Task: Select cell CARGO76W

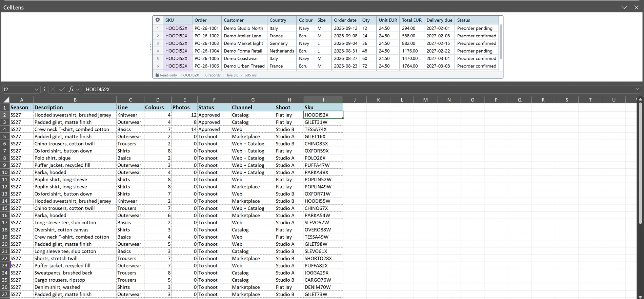Action: [x=323, y=280]
